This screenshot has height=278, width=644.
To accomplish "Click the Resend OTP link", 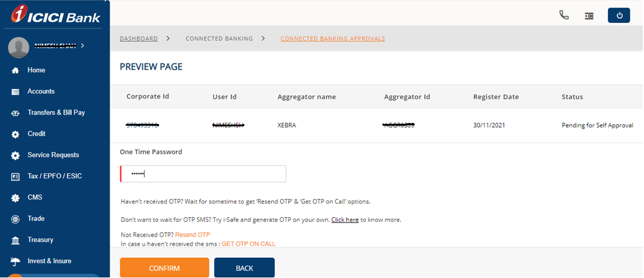I will point(192,235).
